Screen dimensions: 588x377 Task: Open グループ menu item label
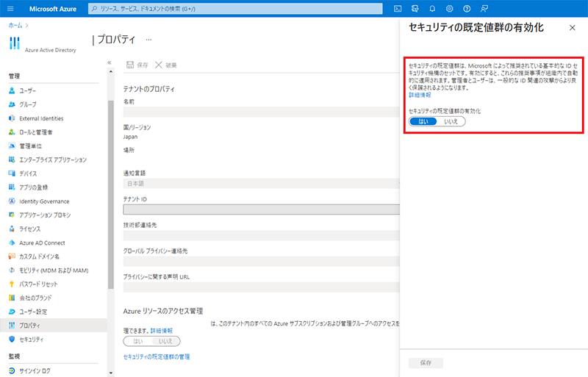coord(28,104)
